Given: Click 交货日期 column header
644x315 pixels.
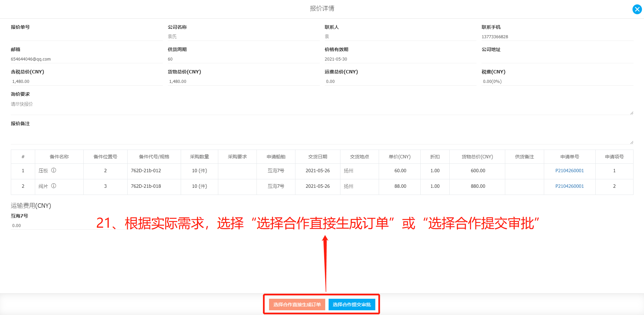Looking at the screenshot, I should click(317, 157).
